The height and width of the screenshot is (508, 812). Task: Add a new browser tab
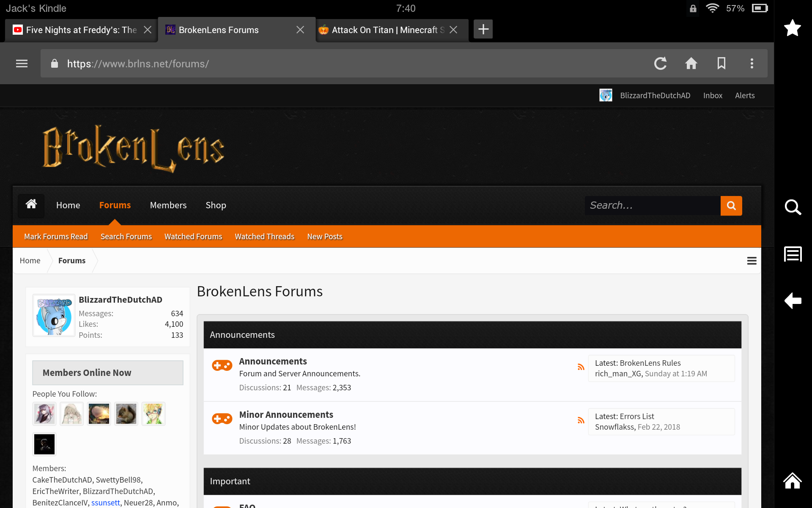coord(483,29)
